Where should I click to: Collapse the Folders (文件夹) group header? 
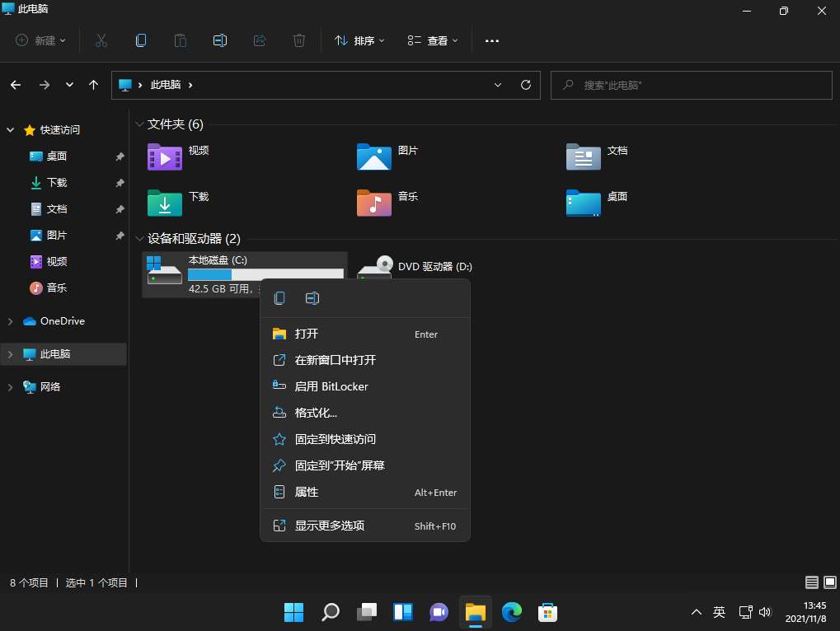pos(138,124)
